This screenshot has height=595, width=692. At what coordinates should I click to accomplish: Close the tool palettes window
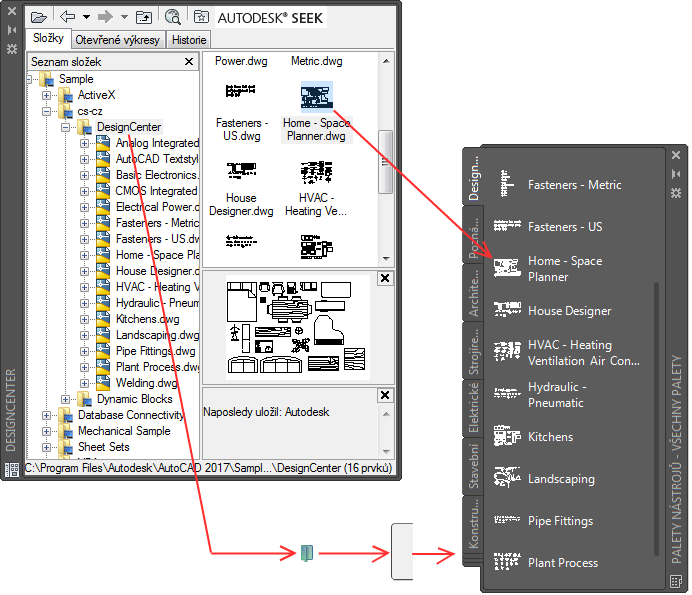click(676, 155)
